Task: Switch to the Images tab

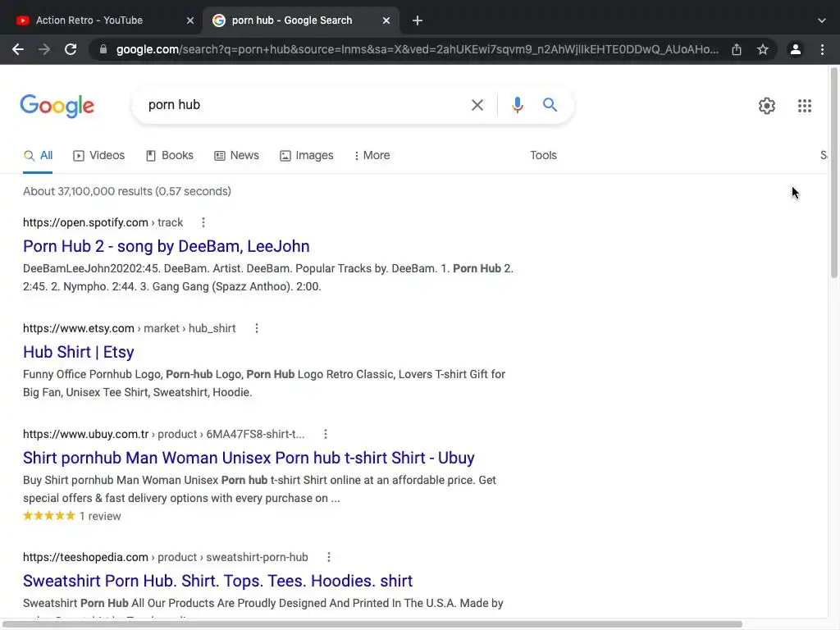Action: point(307,155)
